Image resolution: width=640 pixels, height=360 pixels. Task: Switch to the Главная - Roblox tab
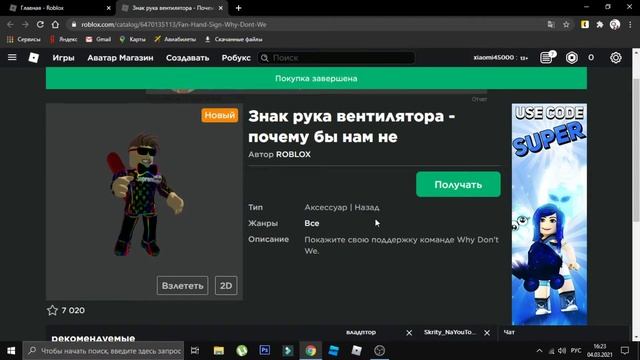pos(58,8)
